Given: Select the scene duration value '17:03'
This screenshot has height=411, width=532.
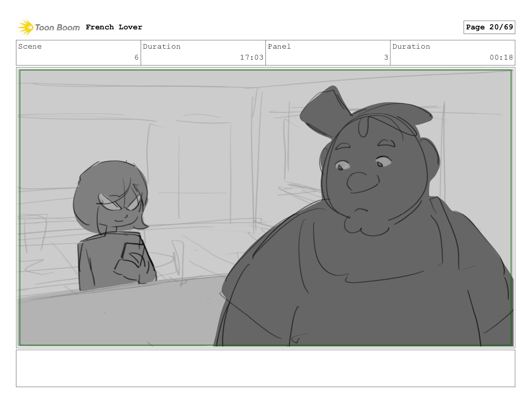Looking at the screenshot, I should pos(251,57).
